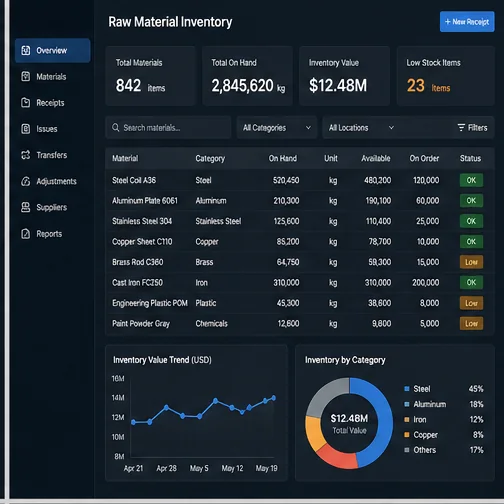Click OK status badge for Steel Coil A36
Screen dimensions: 504x504
pos(471,180)
